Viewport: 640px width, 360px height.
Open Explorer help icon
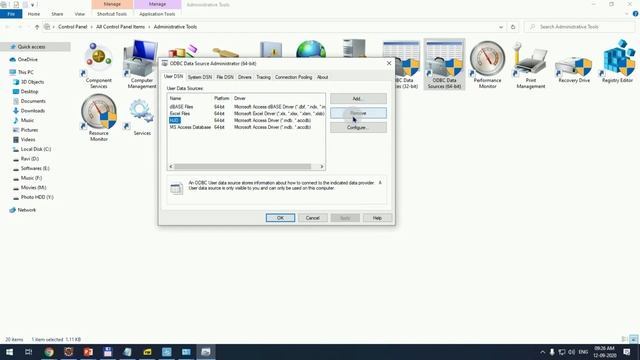[x=635, y=14]
